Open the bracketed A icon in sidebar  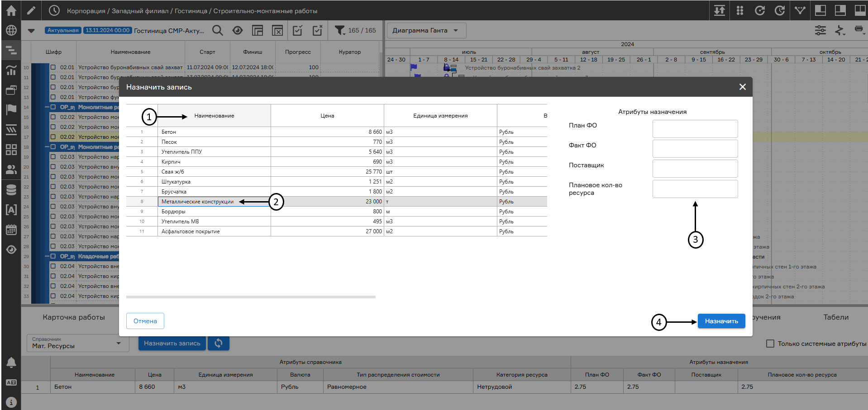point(11,209)
